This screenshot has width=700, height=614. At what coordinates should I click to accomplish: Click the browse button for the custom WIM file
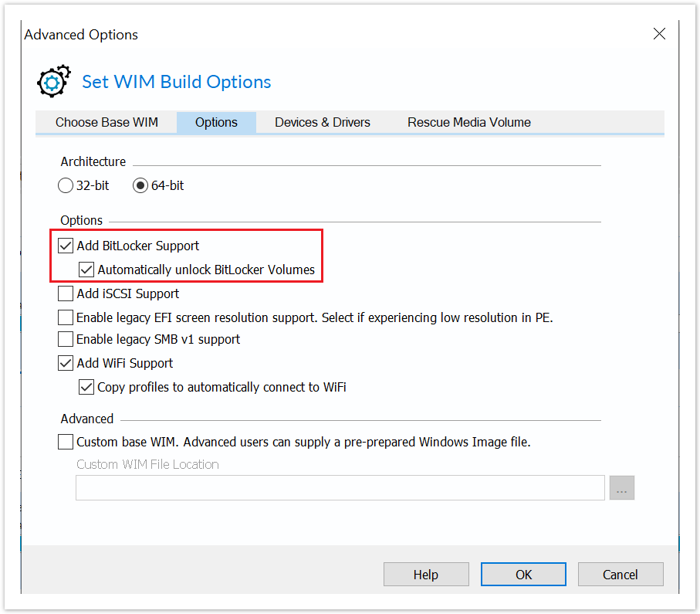(x=621, y=488)
